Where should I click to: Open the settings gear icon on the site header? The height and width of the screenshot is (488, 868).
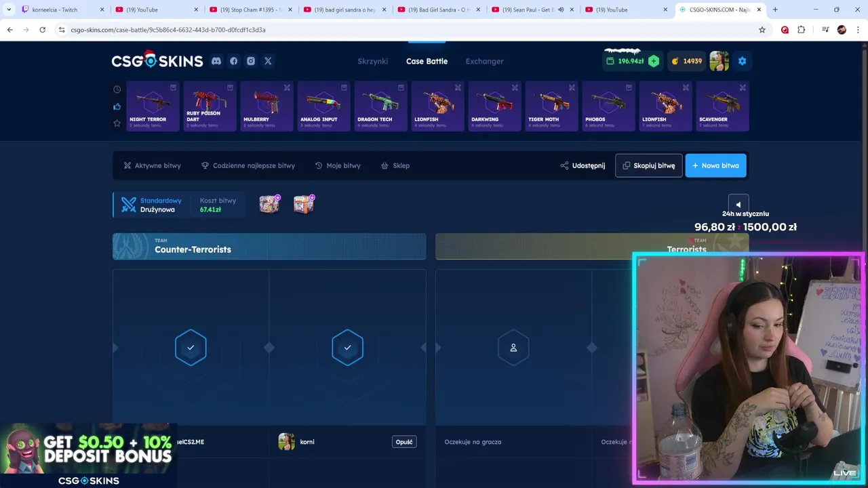click(742, 61)
